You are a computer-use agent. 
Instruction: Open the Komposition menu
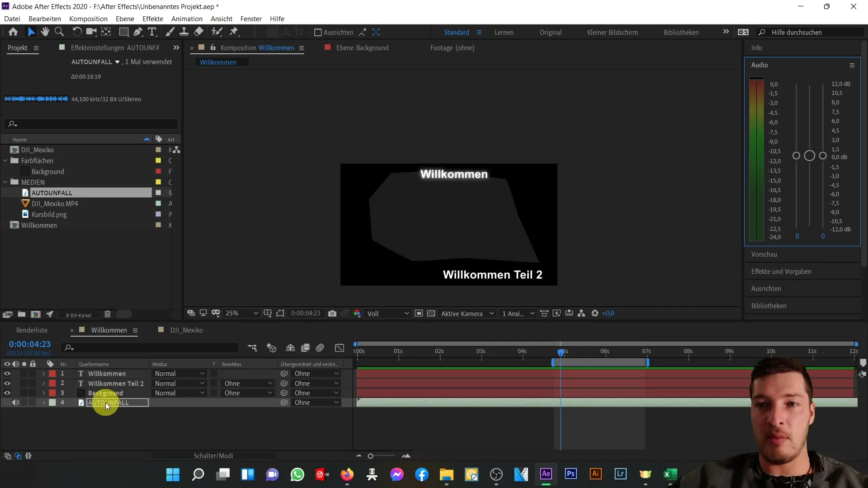pos(88,19)
